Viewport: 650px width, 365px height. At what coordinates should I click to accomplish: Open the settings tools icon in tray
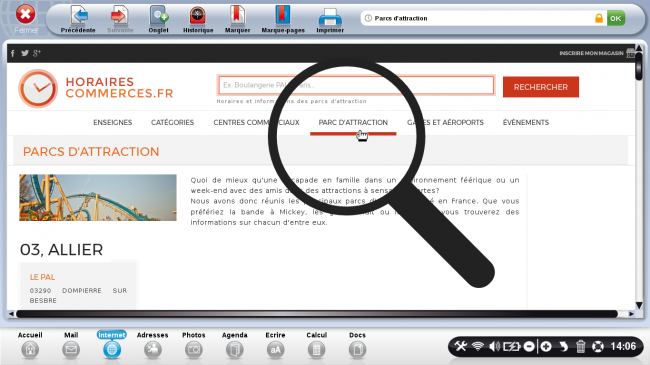460,346
